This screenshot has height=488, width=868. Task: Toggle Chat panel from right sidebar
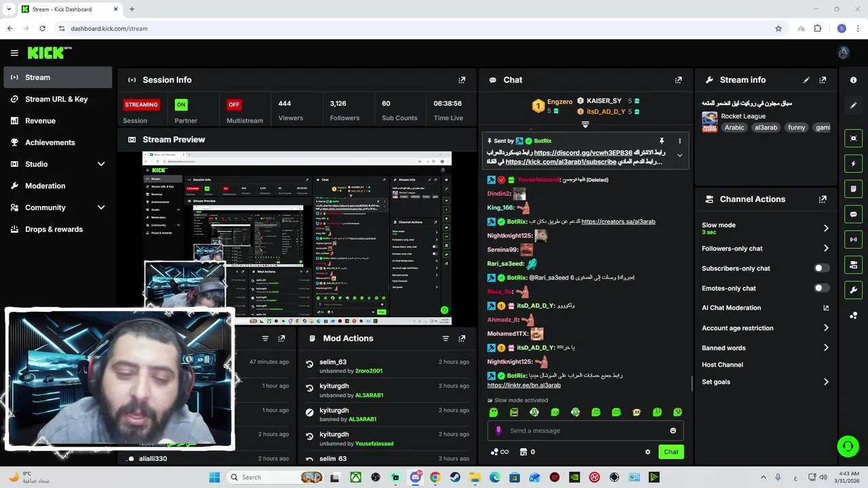tap(853, 214)
